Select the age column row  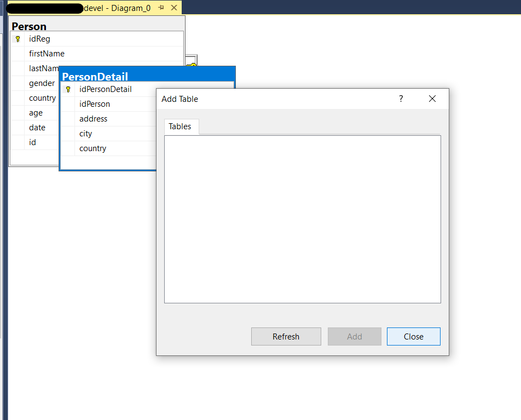[36, 113]
